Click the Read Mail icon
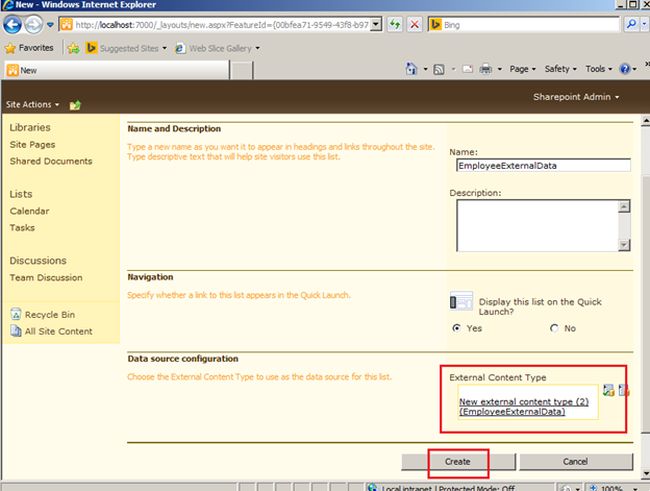650x491 pixels. click(467, 69)
